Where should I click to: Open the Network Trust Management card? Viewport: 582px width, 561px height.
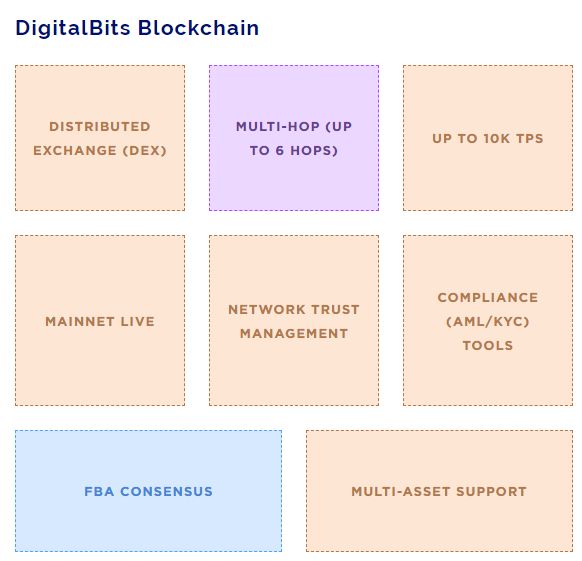pyautogui.click(x=294, y=320)
